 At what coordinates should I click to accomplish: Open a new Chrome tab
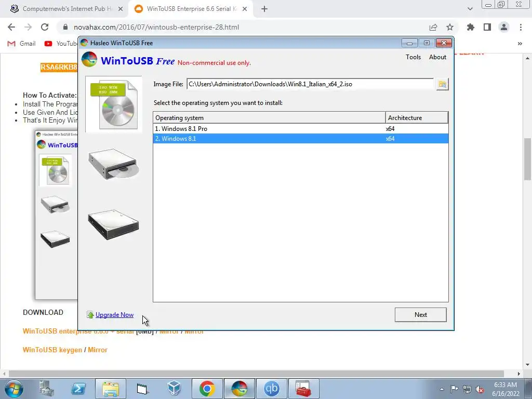[264, 9]
